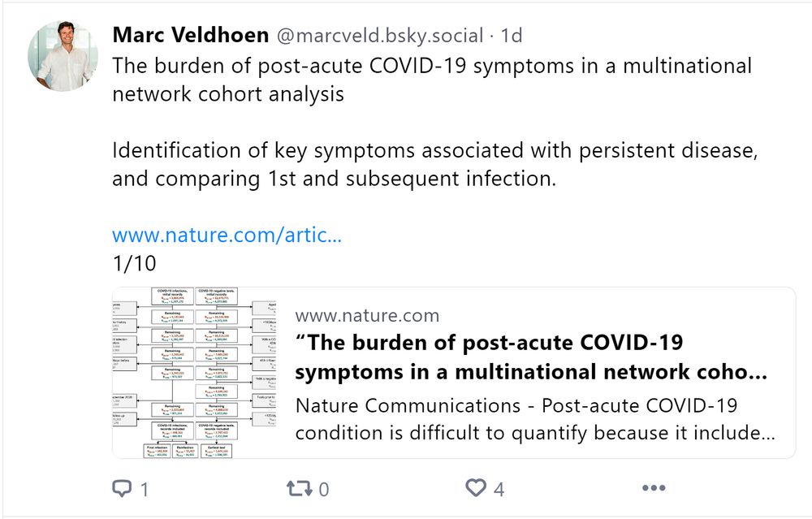This screenshot has height=519, width=812.
Task: Click the @marcveld.bsky.social handle
Action: pyautogui.click(x=381, y=36)
